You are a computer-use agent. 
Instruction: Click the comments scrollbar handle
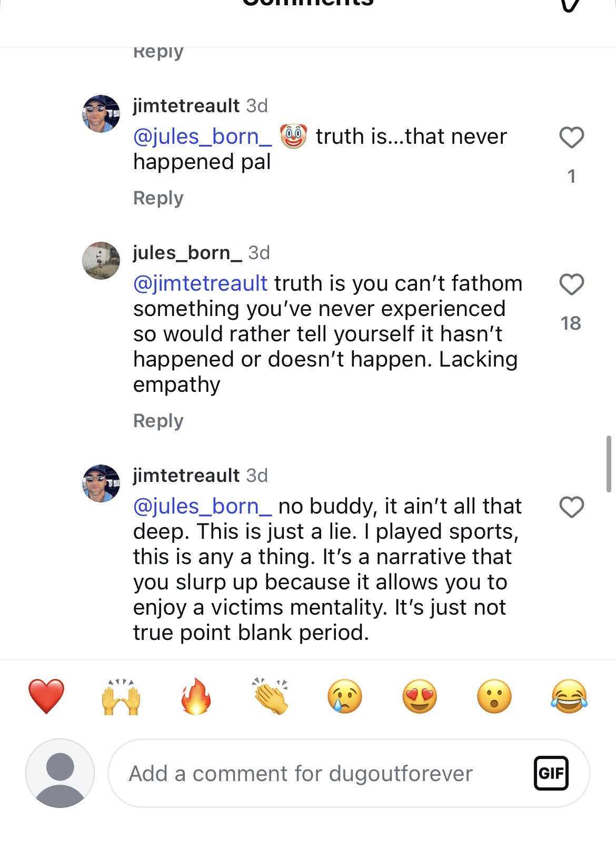click(609, 464)
